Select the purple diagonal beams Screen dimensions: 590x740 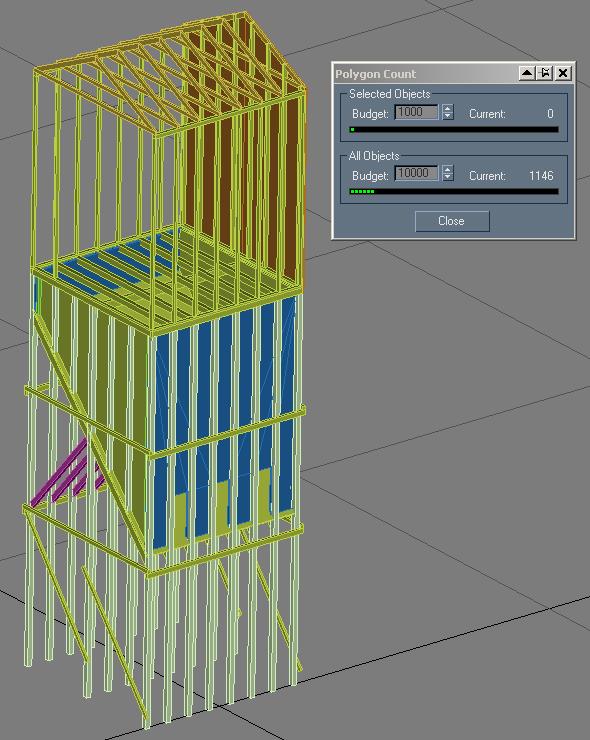coord(66,477)
